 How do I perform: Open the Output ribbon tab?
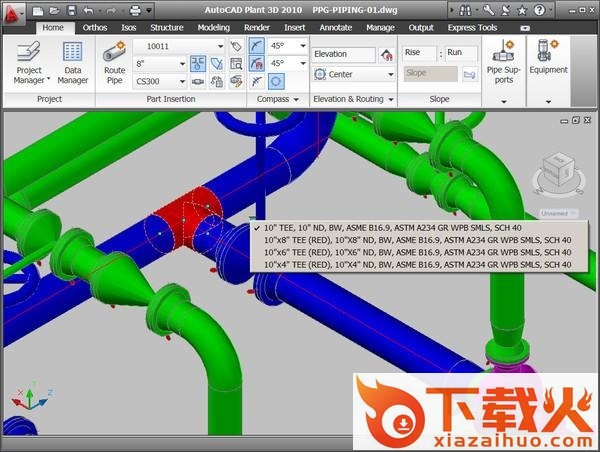421,28
